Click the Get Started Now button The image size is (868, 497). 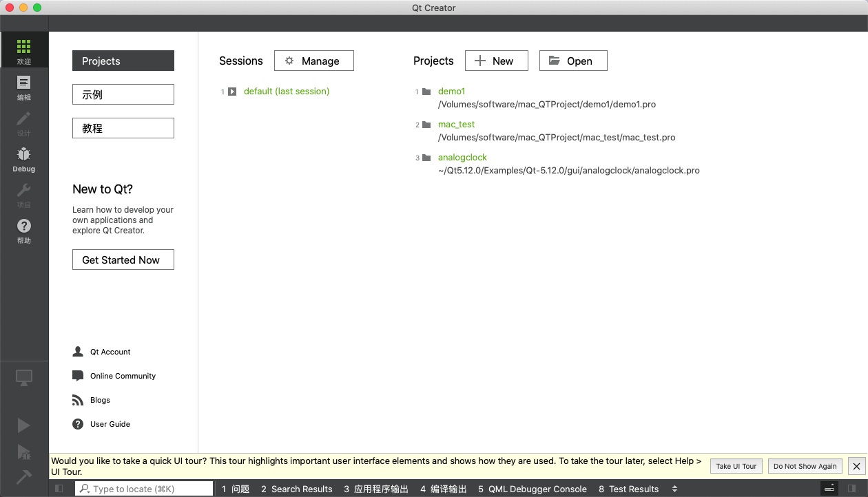tap(123, 260)
